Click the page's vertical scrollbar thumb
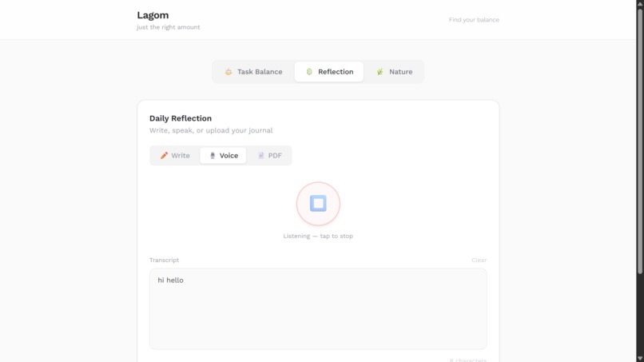 tap(640, 140)
